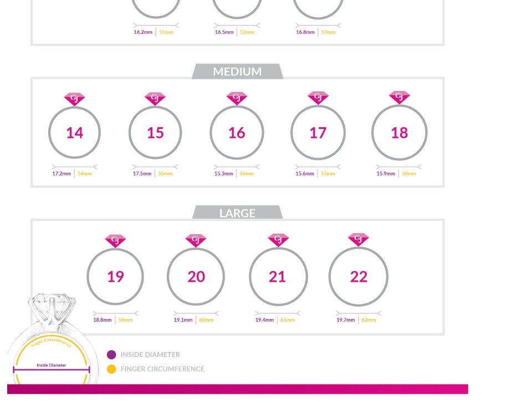The image size is (532, 403).
Task: Click the diamond icon above ring 21
Action: pyautogui.click(x=278, y=240)
